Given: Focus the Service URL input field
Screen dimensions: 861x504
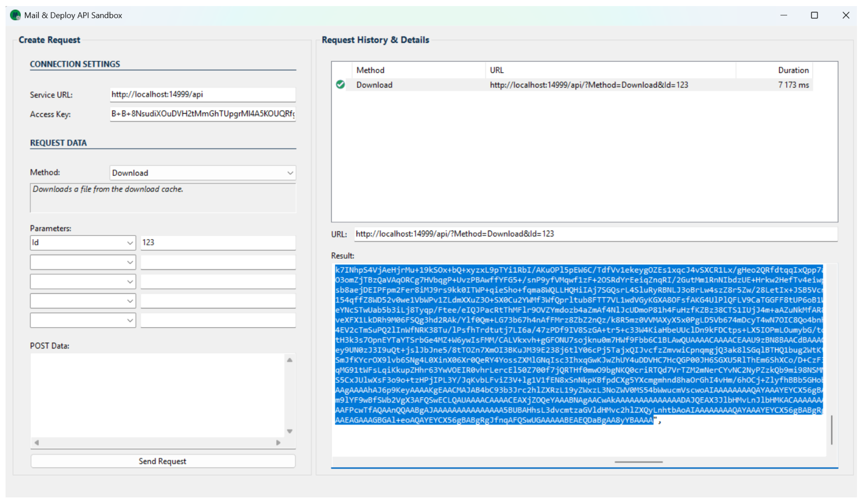Looking at the screenshot, I should point(202,95).
